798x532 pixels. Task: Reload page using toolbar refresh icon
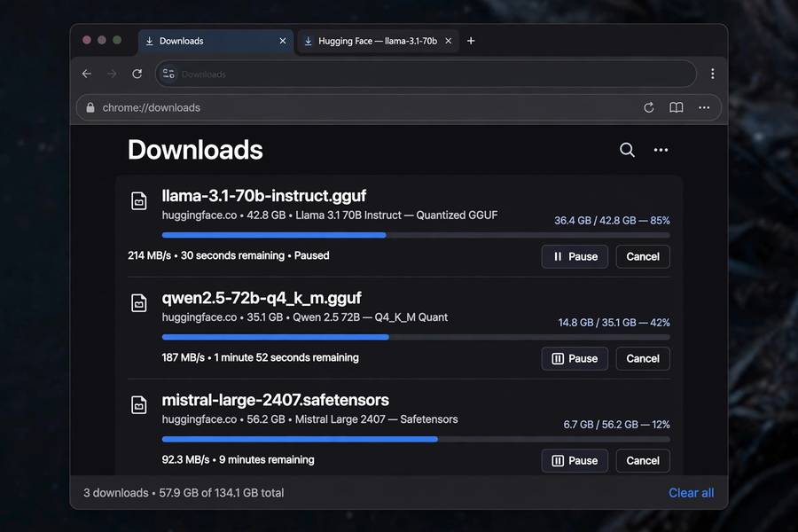(137, 74)
